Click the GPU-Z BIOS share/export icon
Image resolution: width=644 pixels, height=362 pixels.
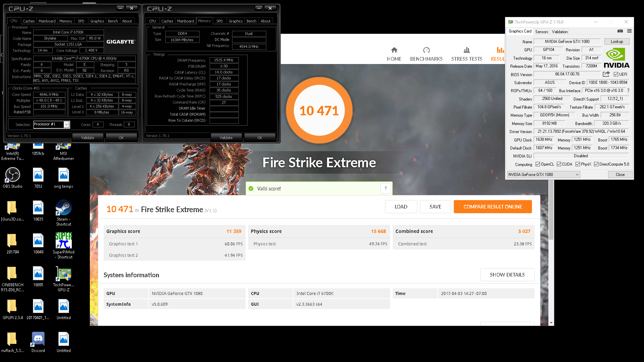[606, 74]
